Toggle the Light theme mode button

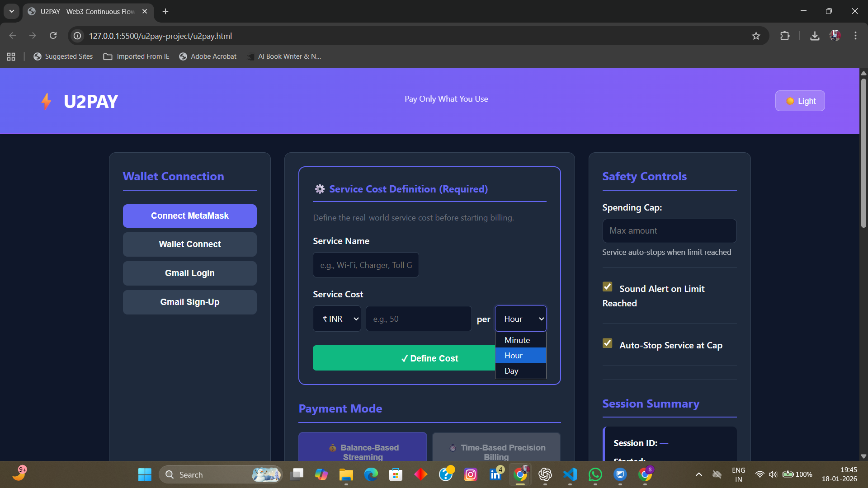coord(800,101)
